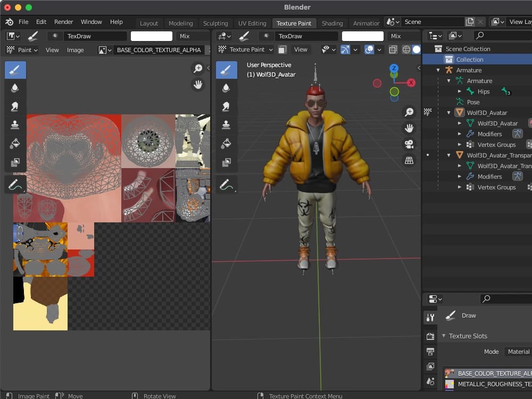Open the Blender icon menu
The image size is (532, 399).
pos(9,22)
